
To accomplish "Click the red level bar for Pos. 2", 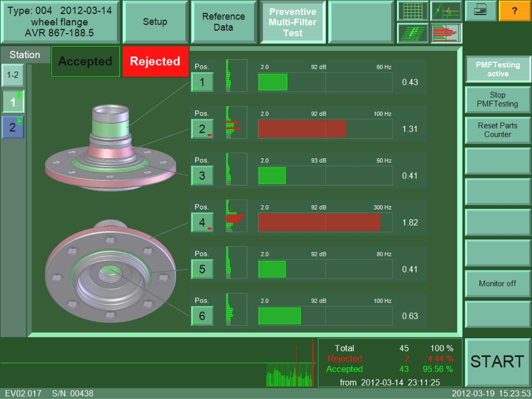I will [302, 129].
